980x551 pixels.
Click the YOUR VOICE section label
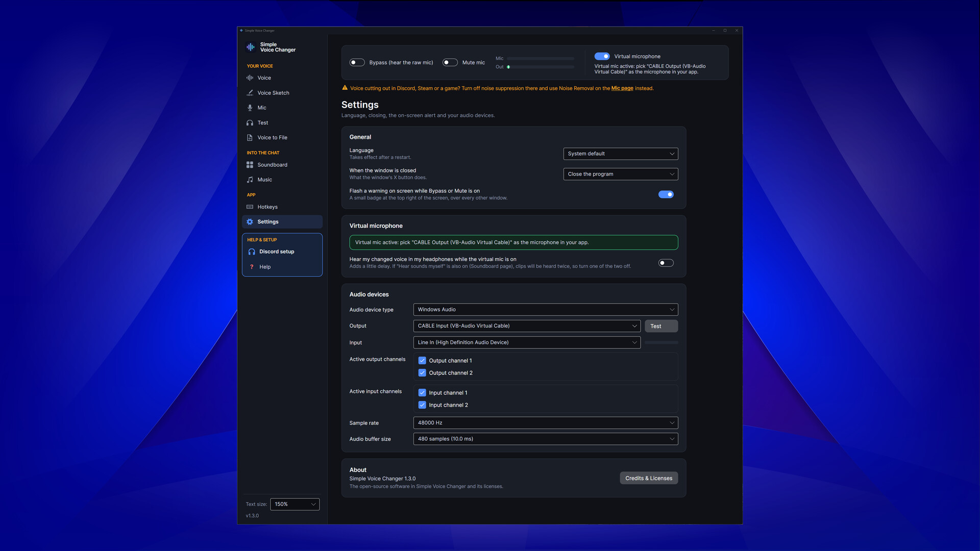pyautogui.click(x=260, y=66)
